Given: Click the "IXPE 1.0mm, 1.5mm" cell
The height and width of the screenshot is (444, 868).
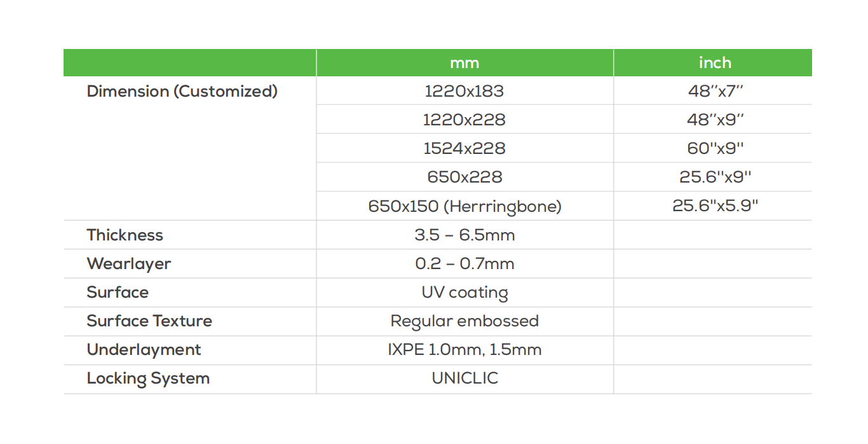Looking at the screenshot, I should coord(465,349).
